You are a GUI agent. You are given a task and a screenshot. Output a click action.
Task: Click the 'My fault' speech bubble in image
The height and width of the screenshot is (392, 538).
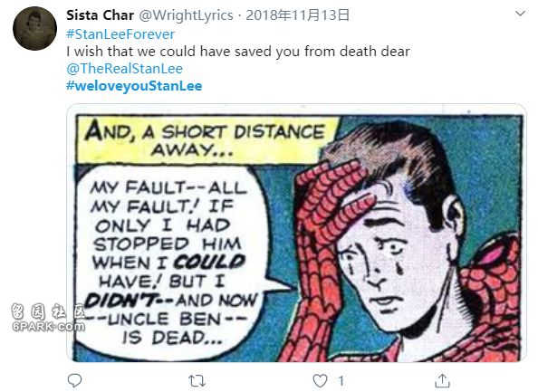(171, 261)
